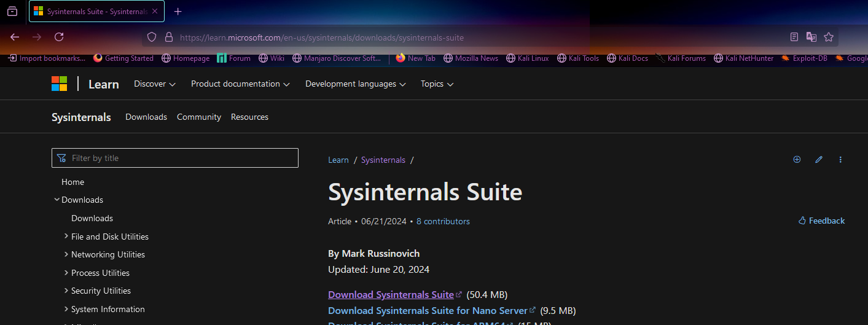
Task: Select Resources in the Sysinternals navigation
Action: [249, 117]
